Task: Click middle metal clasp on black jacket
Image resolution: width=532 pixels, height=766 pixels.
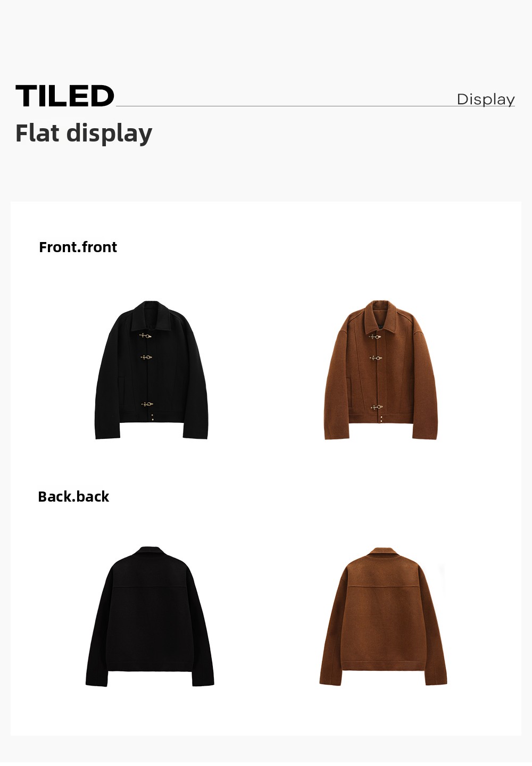Action: 146,357
